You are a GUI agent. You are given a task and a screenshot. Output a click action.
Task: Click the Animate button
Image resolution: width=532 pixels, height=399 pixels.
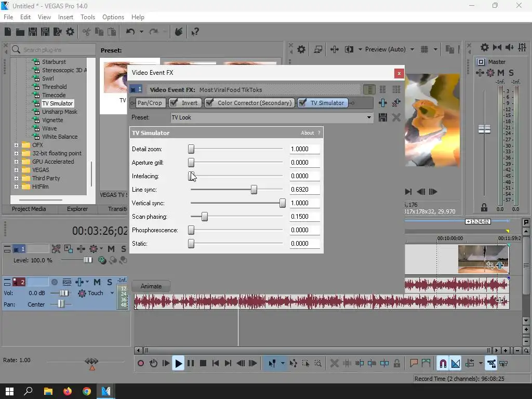pos(151,286)
